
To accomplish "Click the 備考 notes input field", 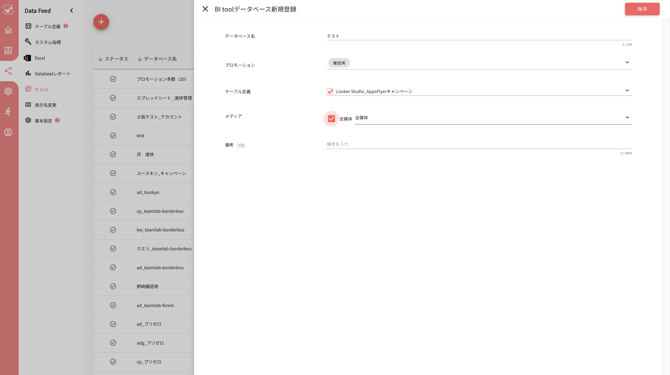I will [x=479, y=144].
